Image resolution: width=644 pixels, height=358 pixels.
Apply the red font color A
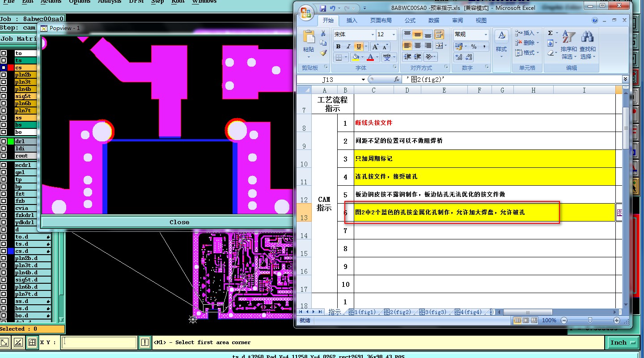coord(370,57)
